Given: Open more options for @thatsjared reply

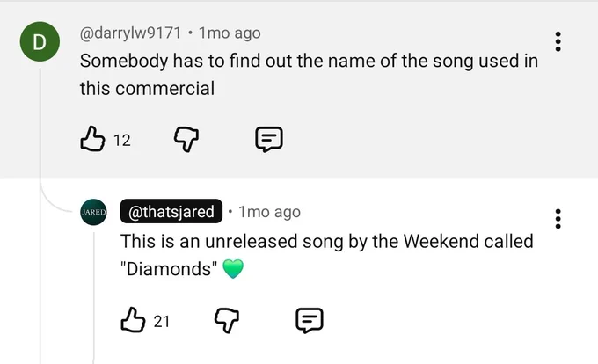Looking at the screenshot, I should (558, 219).
